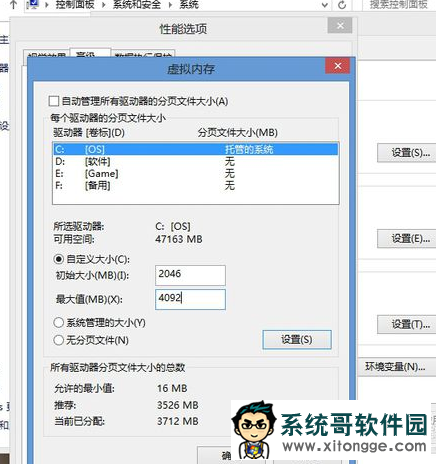The width and height of the screenshot is (436, 465).
Task: Click 系统 breadcrumb in address bar
Action: click(189, 5)
